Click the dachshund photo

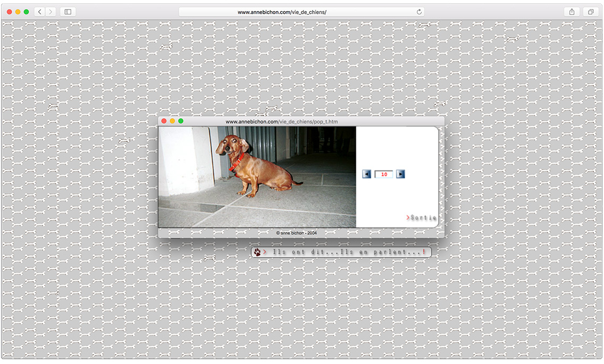click(257, 177)
